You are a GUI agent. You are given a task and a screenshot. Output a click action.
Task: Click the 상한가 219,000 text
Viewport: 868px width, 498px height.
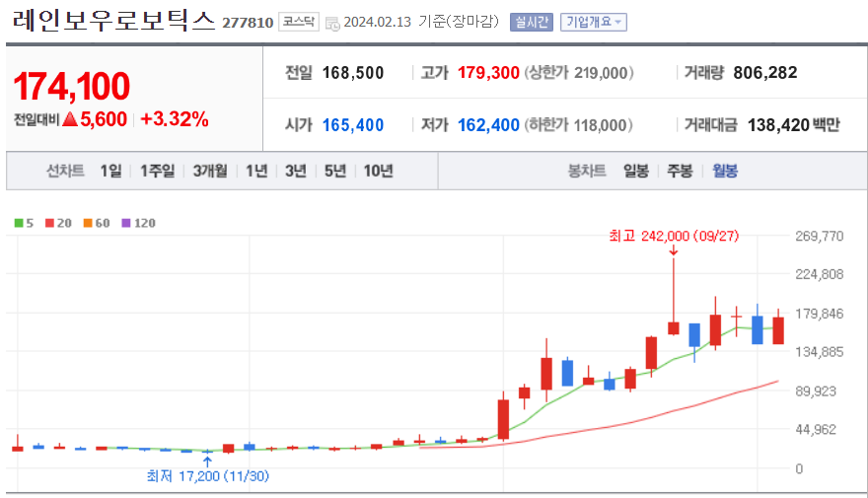579,73
